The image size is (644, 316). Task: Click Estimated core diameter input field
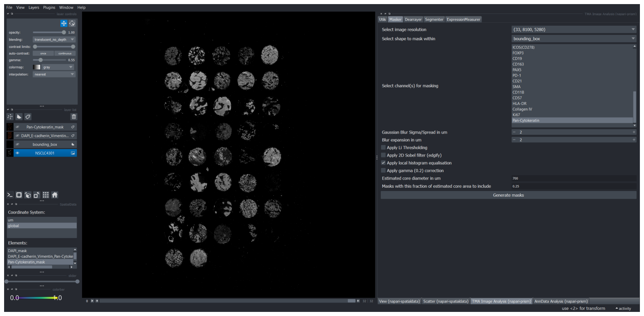pyautogui.click(x=574, y=178)
